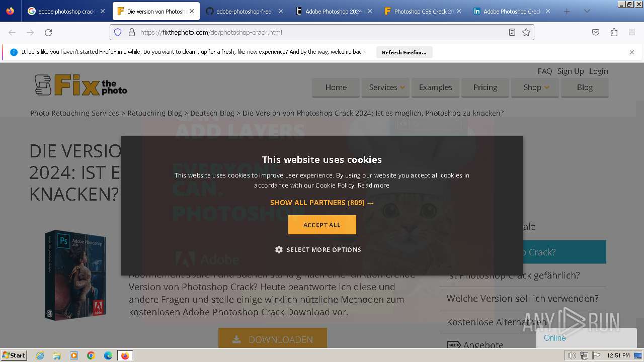
Task: Click the fixthephoto.com URL address field
Action: 322,32
